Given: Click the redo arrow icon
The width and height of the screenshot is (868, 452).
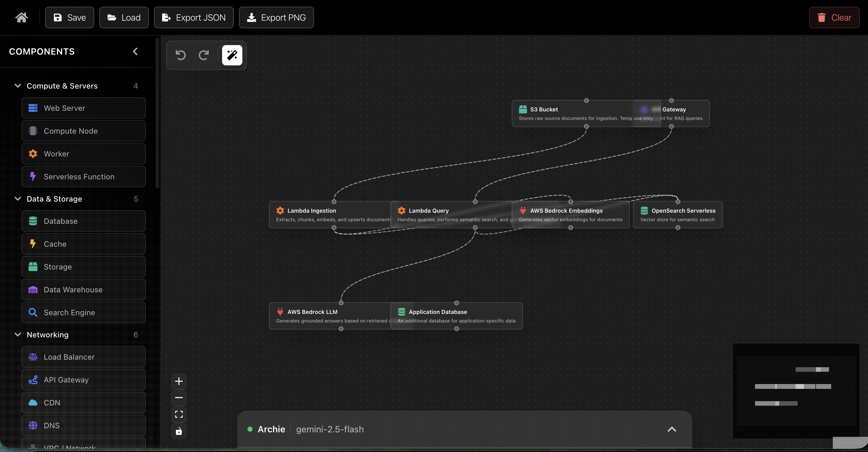Looking at the screenshot, I should [x=204, y=55].
